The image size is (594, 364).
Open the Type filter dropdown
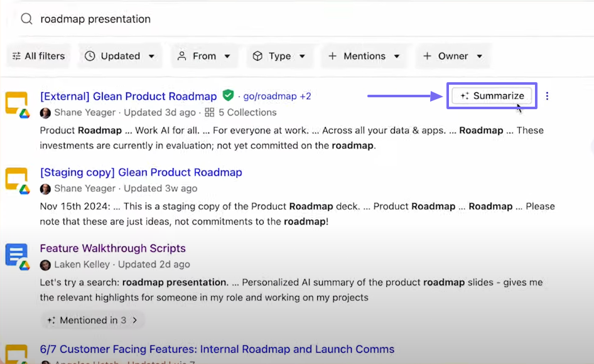click(x=280, y=56)
